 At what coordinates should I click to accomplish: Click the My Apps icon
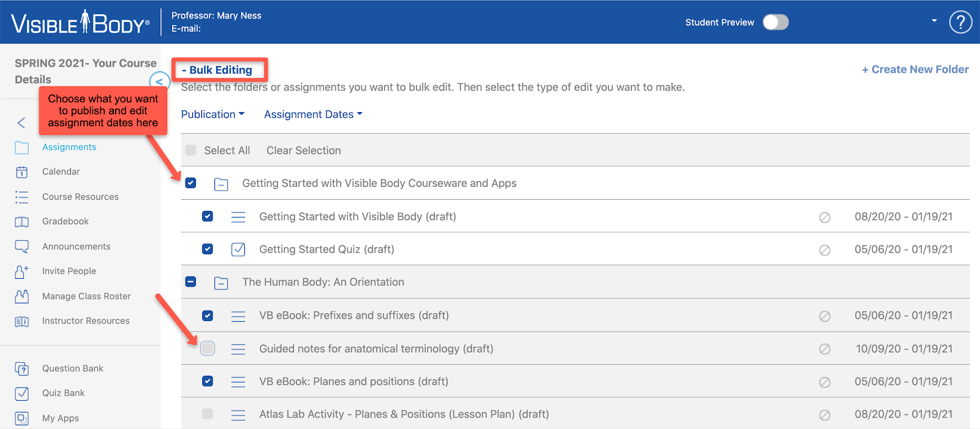pyautogui.click(x=21, y=418)
